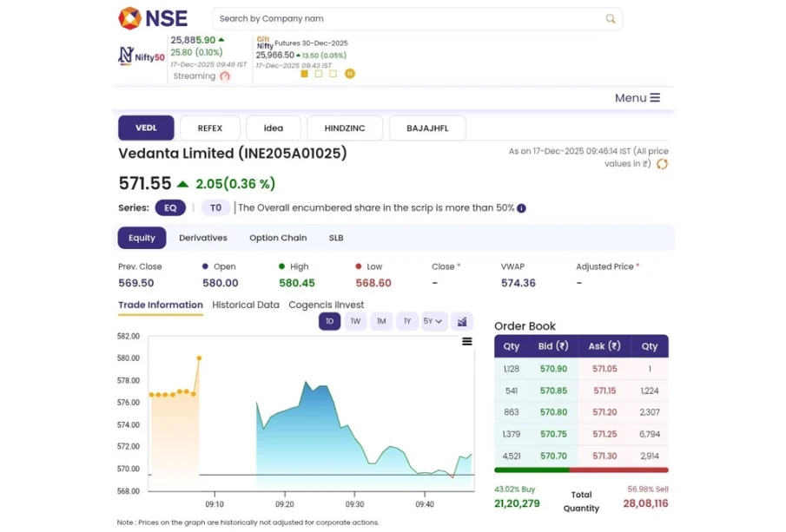This screenshot has height=532, width=786.
Task: Click the Streaming gauge icon
Action: 225,76
